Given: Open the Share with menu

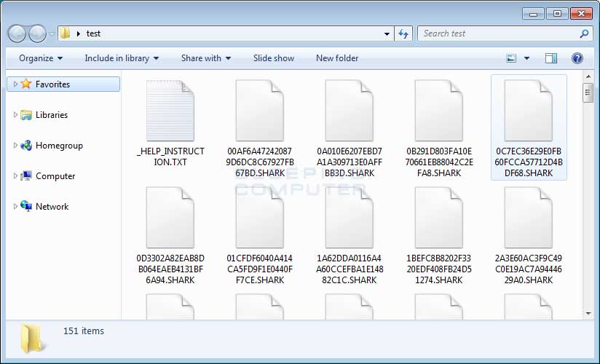Looking at the screenshot, I should click(206, 58).
